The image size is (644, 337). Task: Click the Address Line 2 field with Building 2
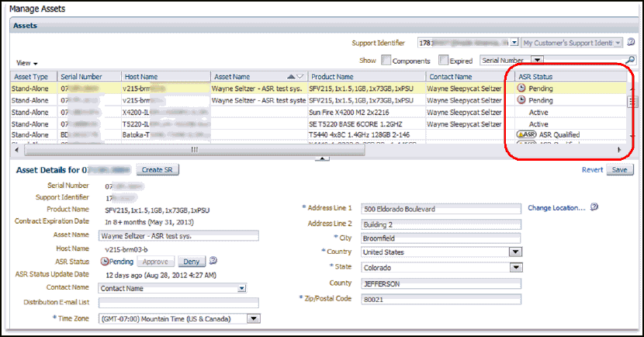coord(441,224)
